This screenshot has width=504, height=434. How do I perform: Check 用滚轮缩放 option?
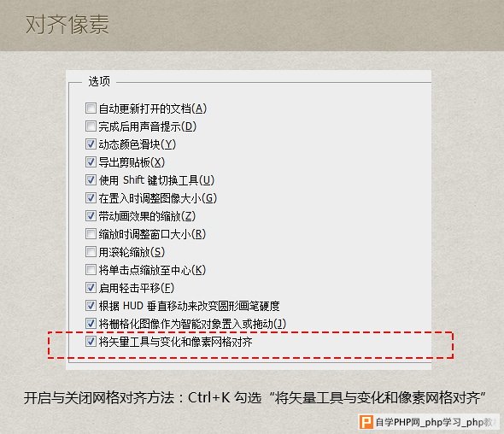click(91, 252)
